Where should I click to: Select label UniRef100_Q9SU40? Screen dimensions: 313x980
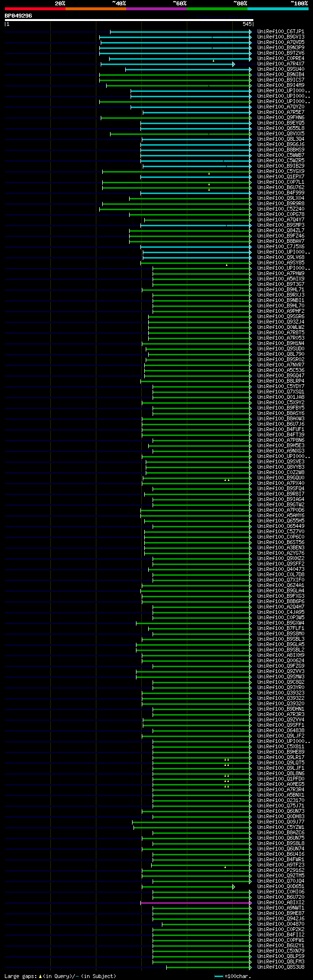[281, 69]
